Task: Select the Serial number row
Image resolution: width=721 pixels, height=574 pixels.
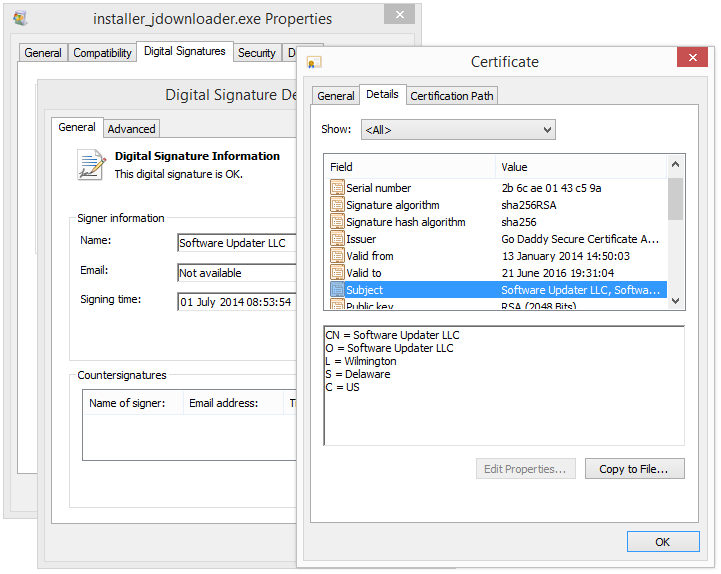Action: click(x=496, y=188)
